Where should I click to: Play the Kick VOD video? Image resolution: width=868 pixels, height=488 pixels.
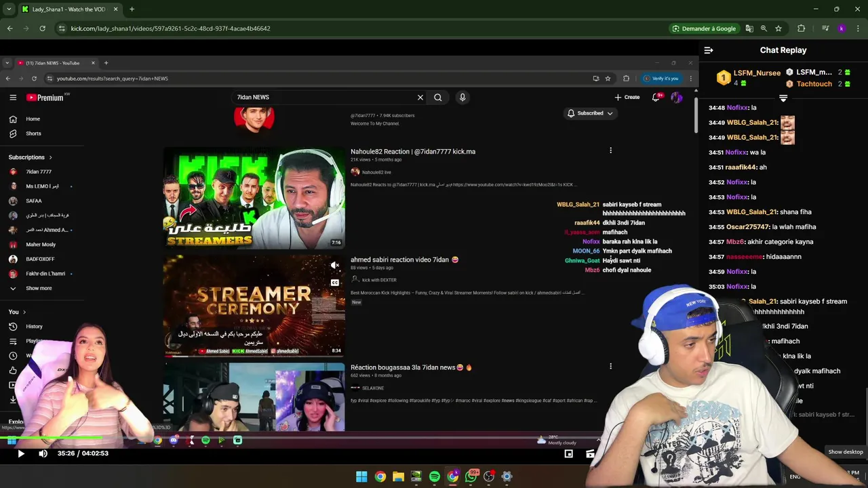[20, 453]
